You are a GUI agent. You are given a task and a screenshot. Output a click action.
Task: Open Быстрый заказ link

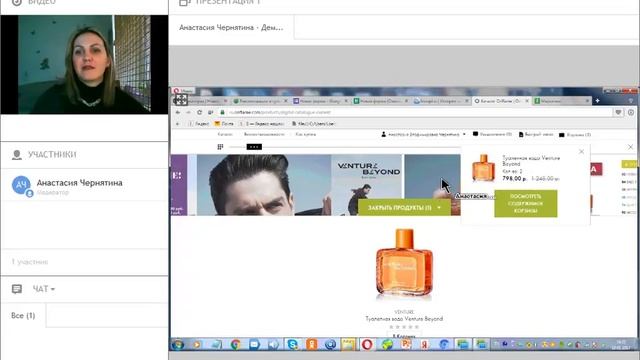pyautogui.click(x=536, y=134)
